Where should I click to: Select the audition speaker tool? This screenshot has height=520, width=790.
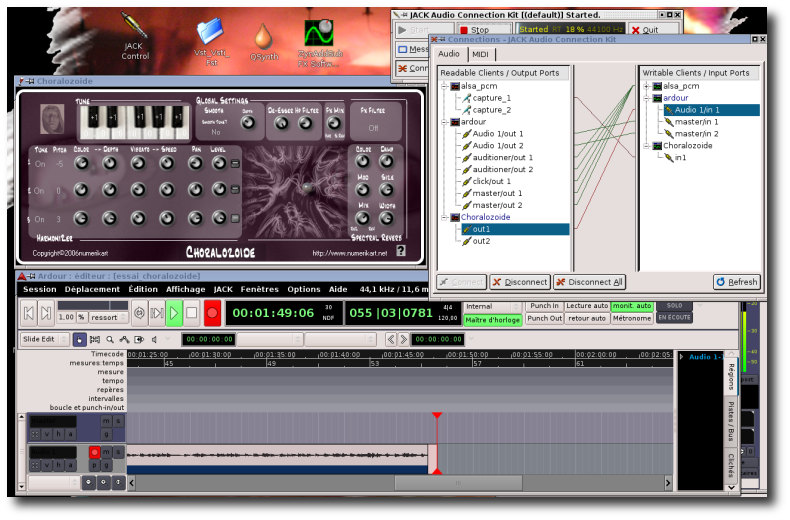(154, 340)
